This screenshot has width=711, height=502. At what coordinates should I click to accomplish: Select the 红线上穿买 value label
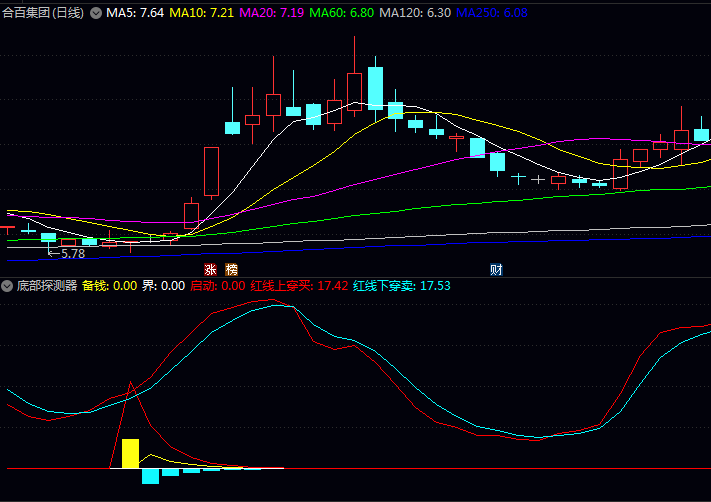(299, 285)
